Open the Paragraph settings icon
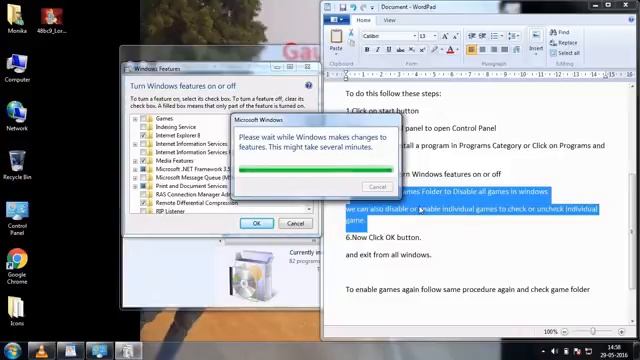Image resolution: width=640 pixels, height=360 pixels. (516, 50)
